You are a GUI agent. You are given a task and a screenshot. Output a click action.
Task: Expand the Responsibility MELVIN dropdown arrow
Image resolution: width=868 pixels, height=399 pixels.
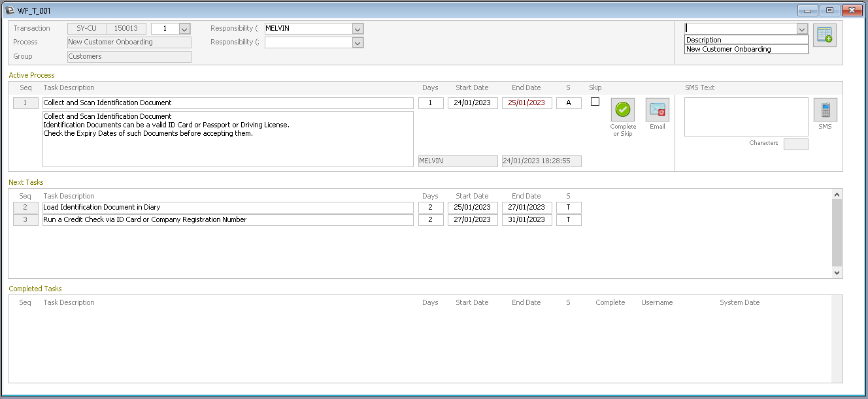(358, 29)
